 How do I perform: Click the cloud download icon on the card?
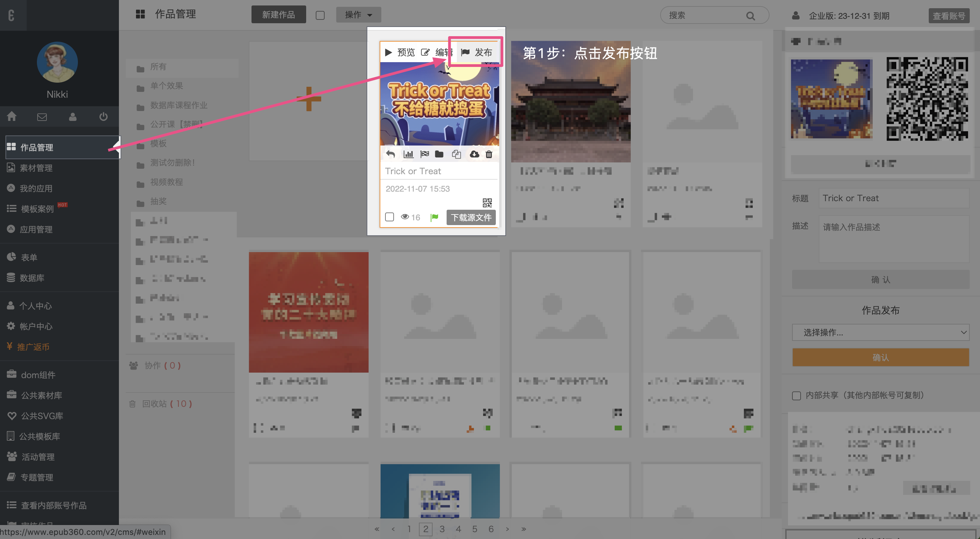[474, 154]
